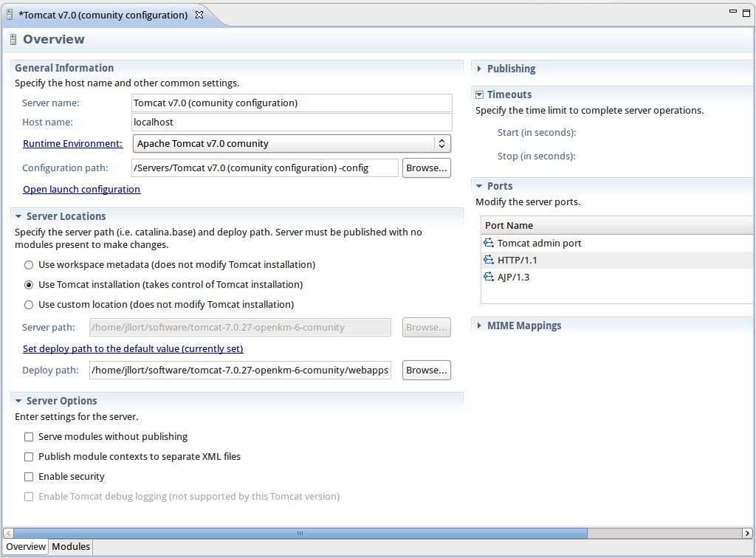Select the Overview tab at the bottom
This screenshot has width=756, height=558.
tap(26, 546)
